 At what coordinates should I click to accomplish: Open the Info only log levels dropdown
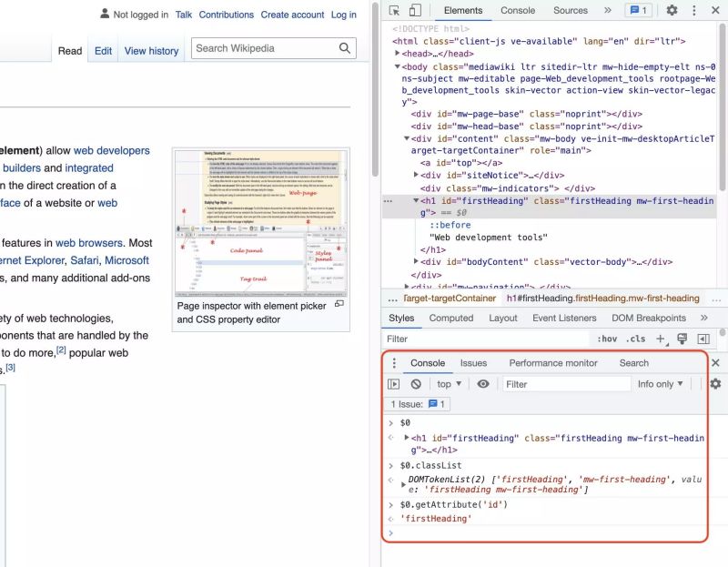click(658, 384)
